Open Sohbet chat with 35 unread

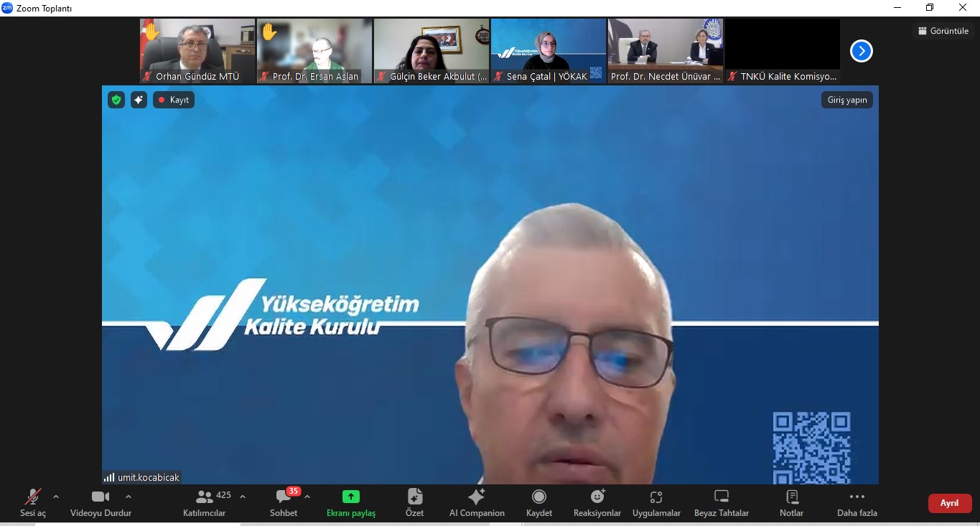click(284, 497)
